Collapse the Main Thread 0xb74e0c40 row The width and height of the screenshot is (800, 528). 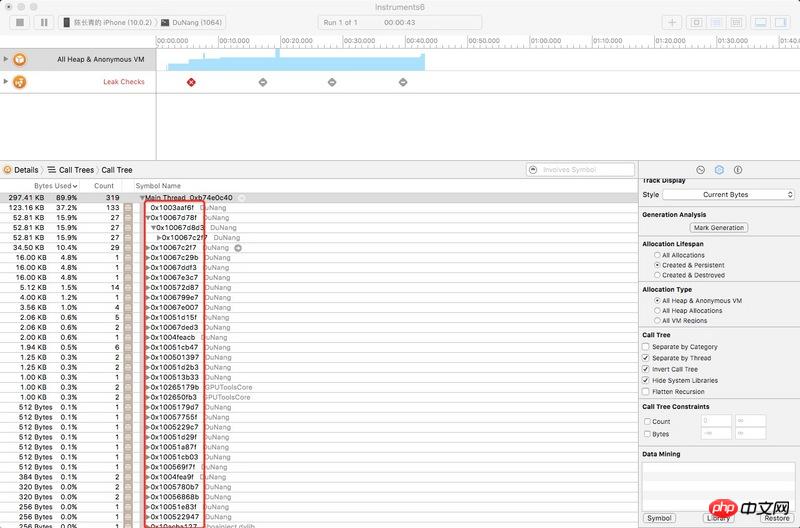click(x=142, y=198)
